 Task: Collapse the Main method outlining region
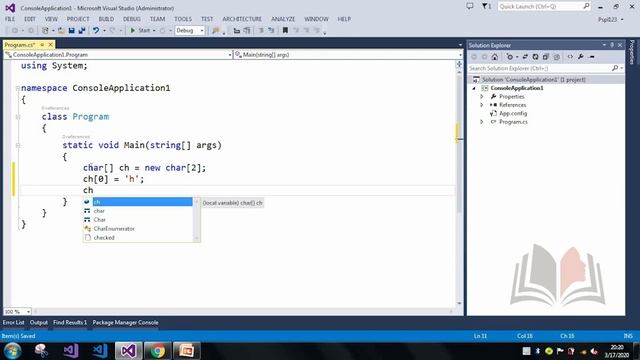click(x=18, y=145)
